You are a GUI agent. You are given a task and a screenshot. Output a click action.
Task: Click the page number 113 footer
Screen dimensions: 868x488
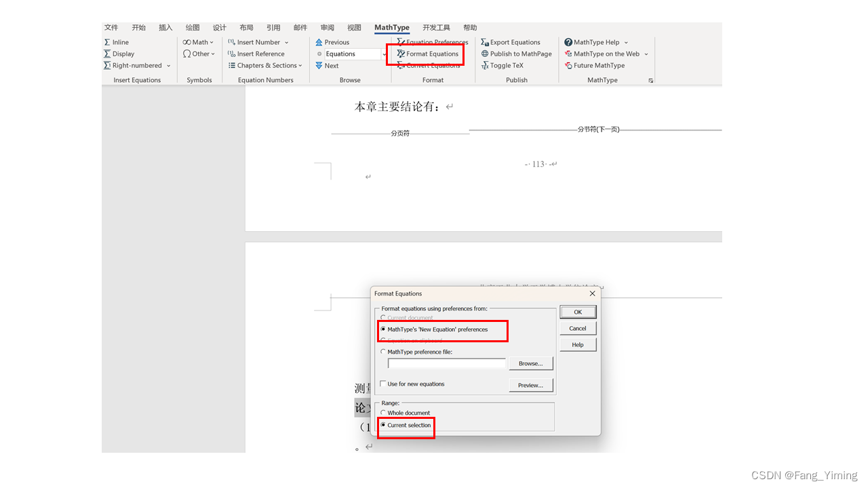pos(538,164)
